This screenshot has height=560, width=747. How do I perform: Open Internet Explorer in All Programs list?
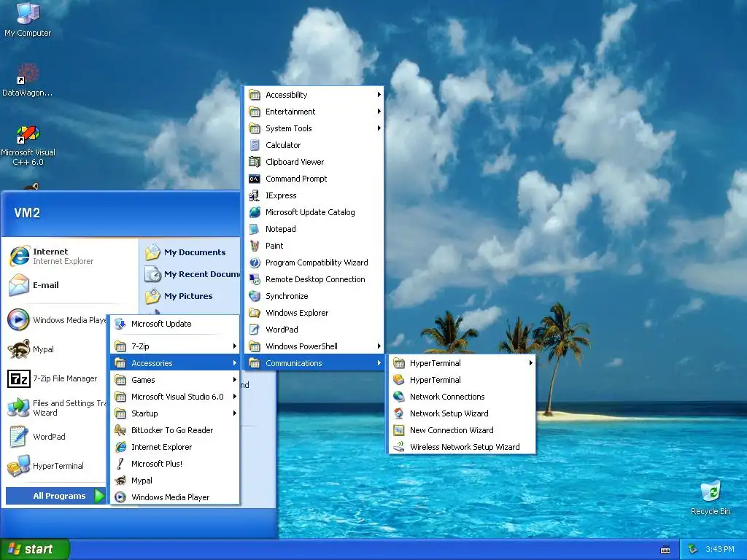[x=174, y=447]
